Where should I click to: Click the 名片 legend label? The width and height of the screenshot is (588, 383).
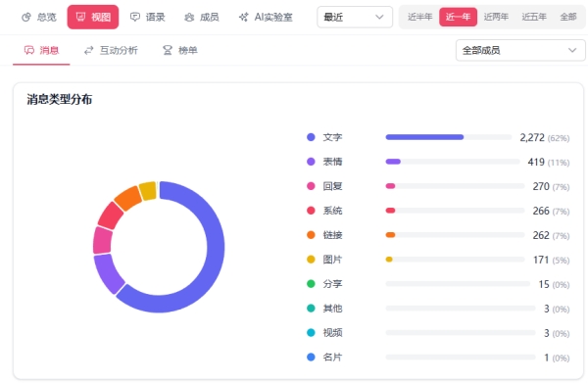(332, 358)
